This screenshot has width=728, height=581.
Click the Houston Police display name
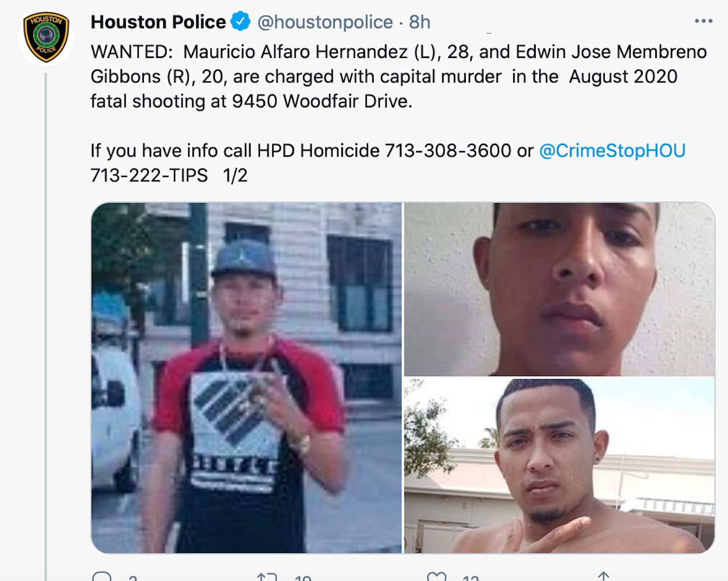[x=158, y=22]
